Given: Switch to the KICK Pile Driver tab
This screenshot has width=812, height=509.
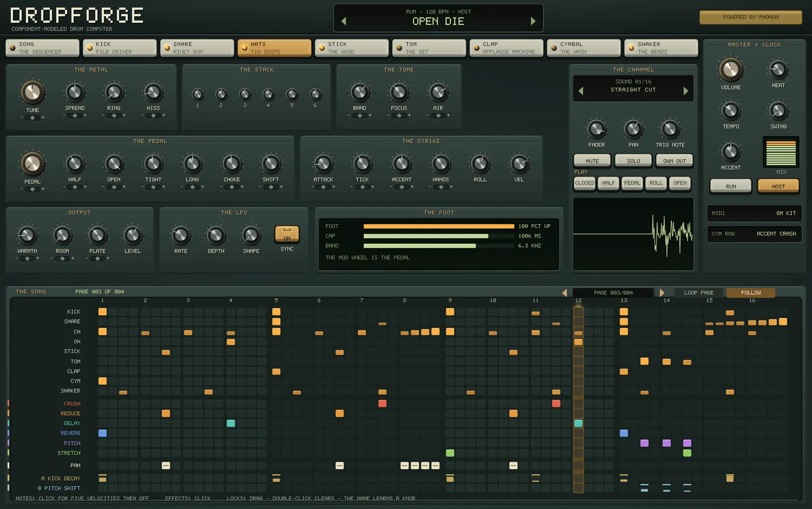Looking at the screenshot, I should click(x=120, y=48).
